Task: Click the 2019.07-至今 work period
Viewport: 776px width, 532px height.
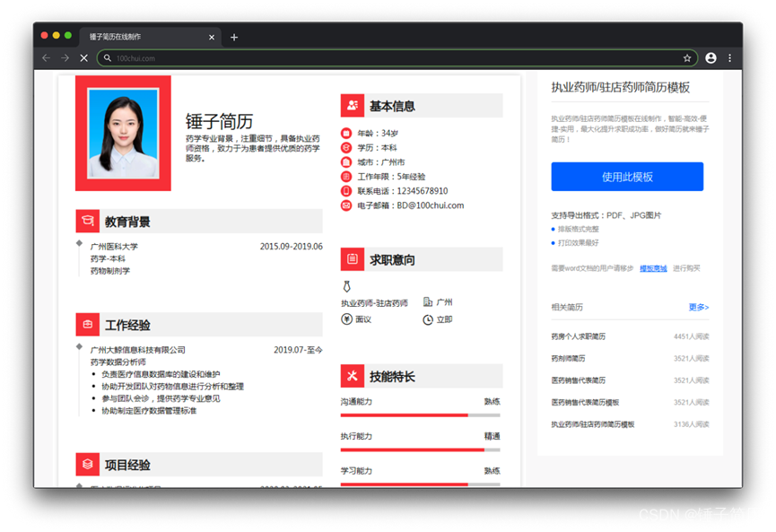Action: point(298,350)
